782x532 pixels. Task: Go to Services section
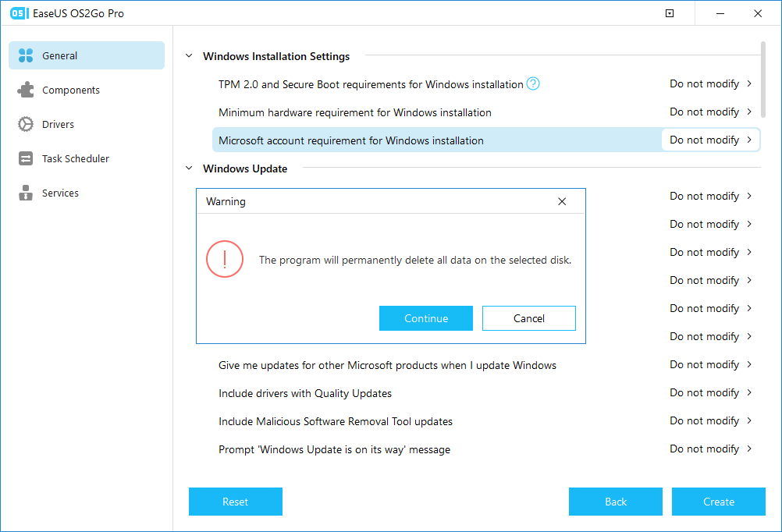click(87, 193)
